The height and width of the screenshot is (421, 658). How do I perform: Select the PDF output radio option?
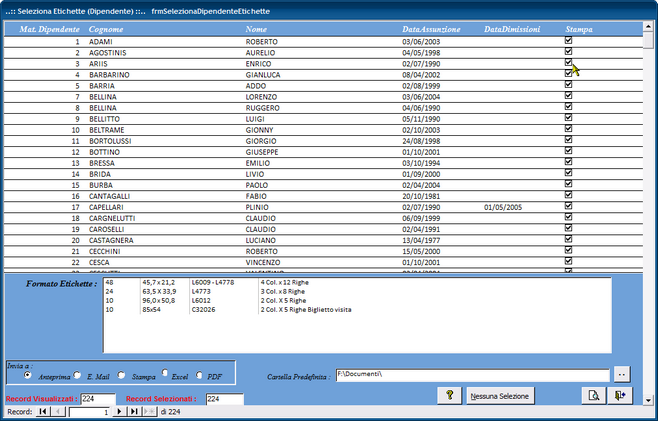pyautogui.click(x=199, y=375)
